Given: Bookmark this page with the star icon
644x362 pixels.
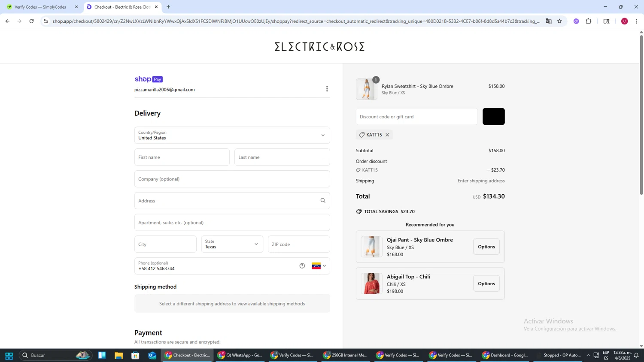Looking at the screenshot, I should point(559,21).
